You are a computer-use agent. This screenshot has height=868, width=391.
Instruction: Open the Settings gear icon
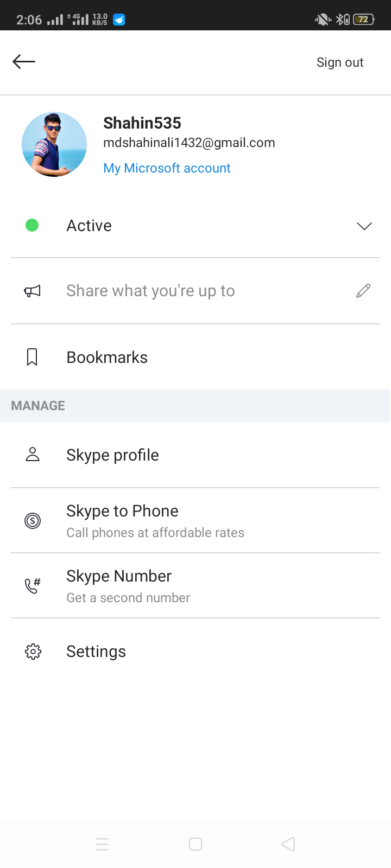pos(33,651)
